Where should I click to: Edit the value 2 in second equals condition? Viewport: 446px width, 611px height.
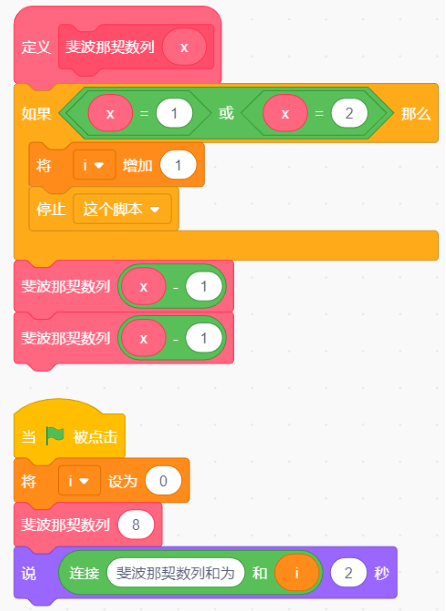[349, 113]
